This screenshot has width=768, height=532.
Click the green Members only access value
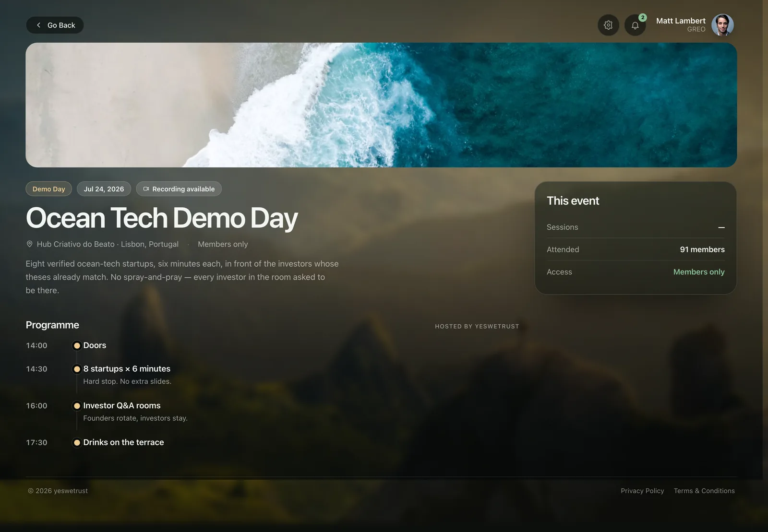pos(699,272)
